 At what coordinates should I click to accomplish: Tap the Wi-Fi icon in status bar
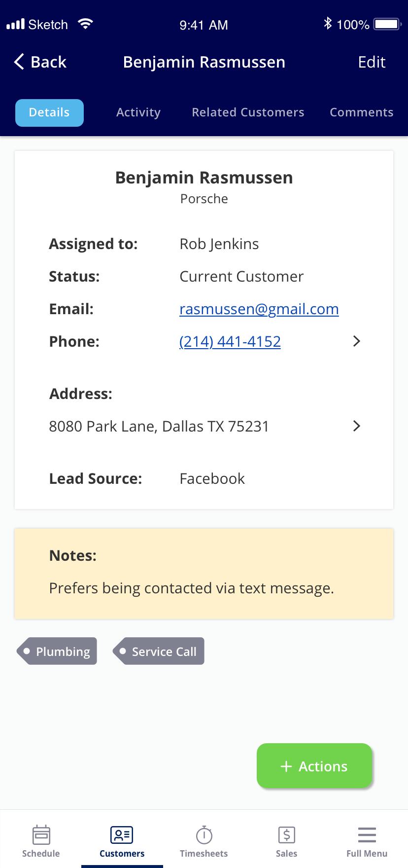(x=85, y=24)
